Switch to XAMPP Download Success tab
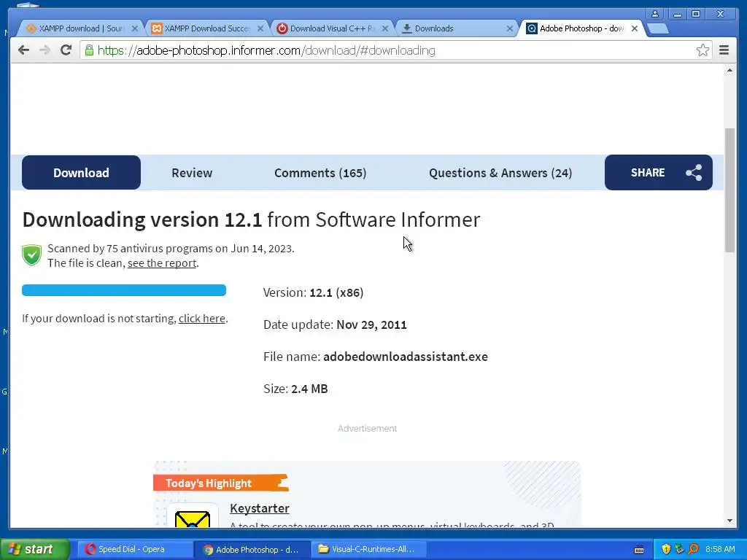This screenshot has height=560, width=747. pos(205,28)
